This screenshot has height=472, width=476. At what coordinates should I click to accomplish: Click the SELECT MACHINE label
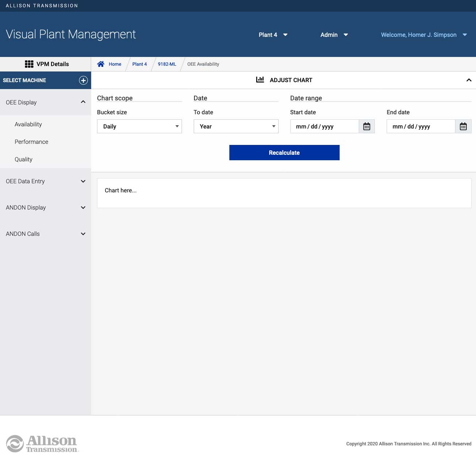[x=24, y=80]
